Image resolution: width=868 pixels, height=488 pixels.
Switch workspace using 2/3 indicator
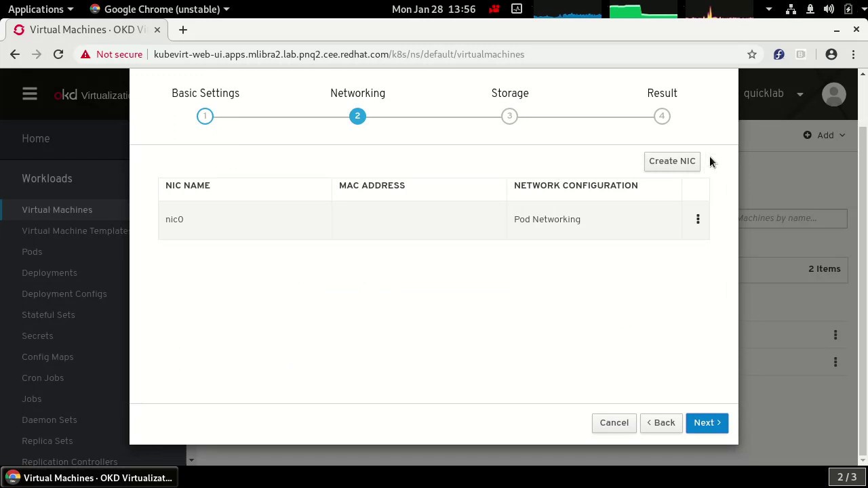pos(847,477)
